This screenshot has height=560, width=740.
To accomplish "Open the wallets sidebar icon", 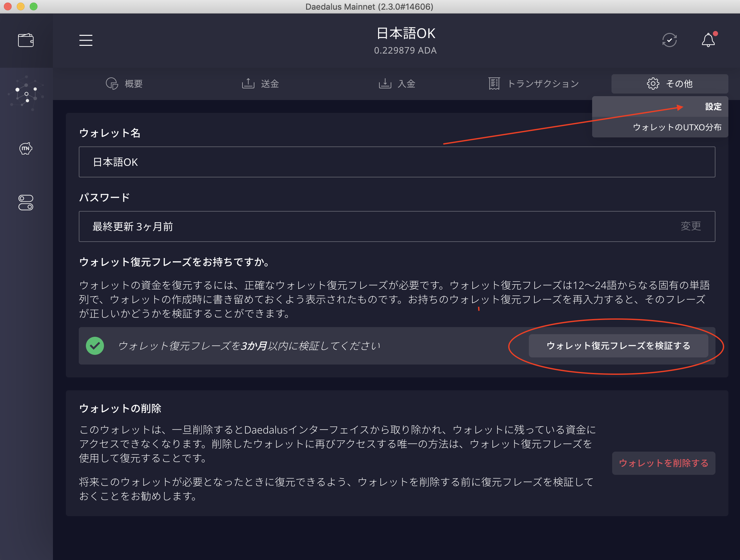I will click(26, 40).
